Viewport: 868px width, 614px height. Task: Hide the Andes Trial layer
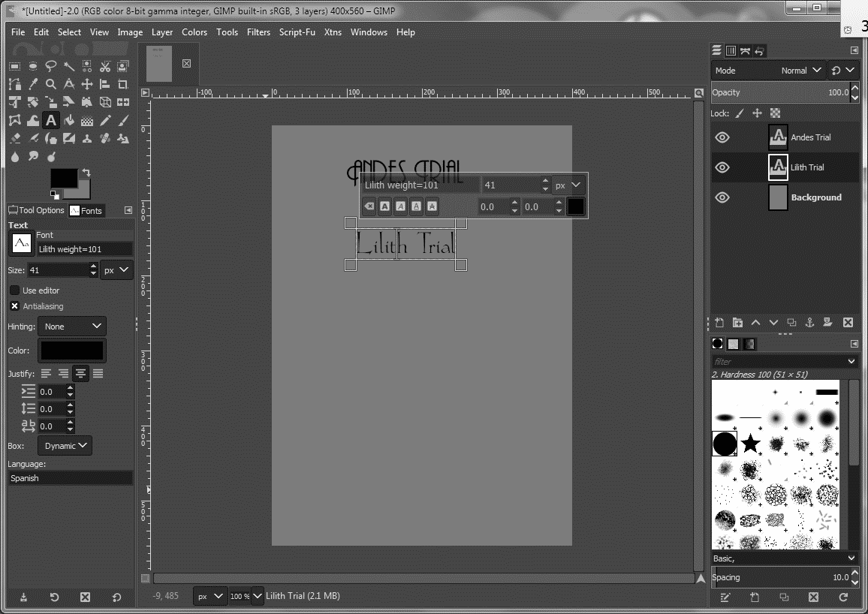[722, 137]
